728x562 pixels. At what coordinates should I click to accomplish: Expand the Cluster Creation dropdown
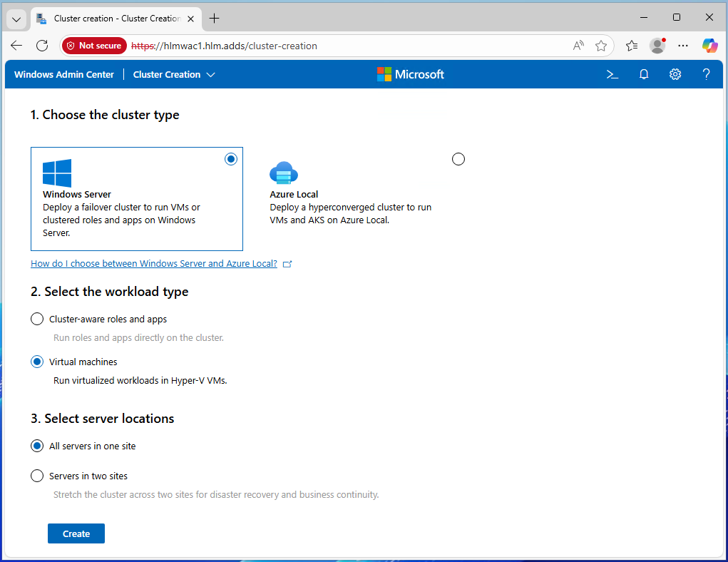(174, 74)
